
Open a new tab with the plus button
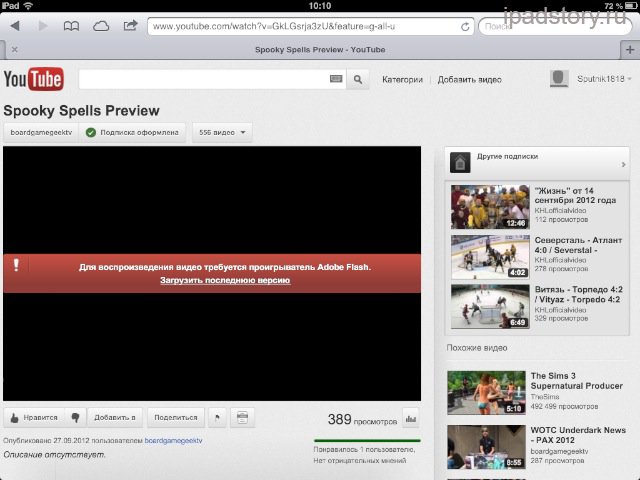(628, 48)
